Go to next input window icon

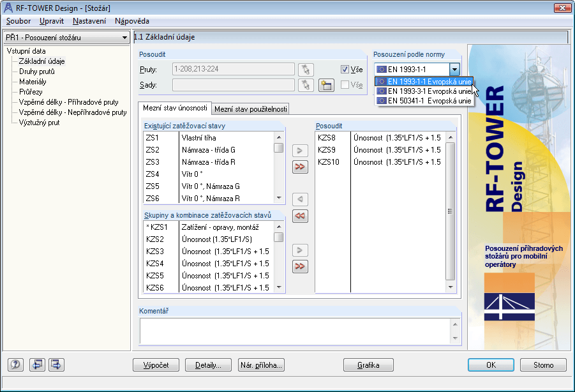56,365
